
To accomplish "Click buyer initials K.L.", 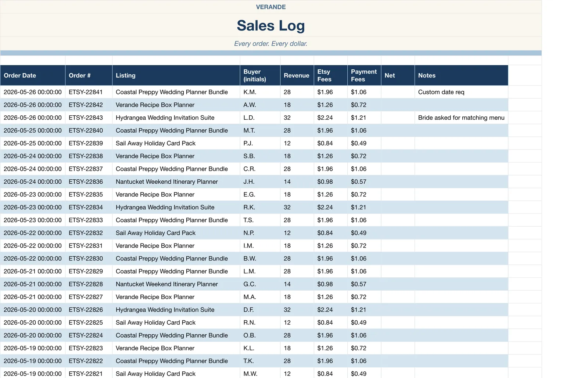I will point(260,348).
